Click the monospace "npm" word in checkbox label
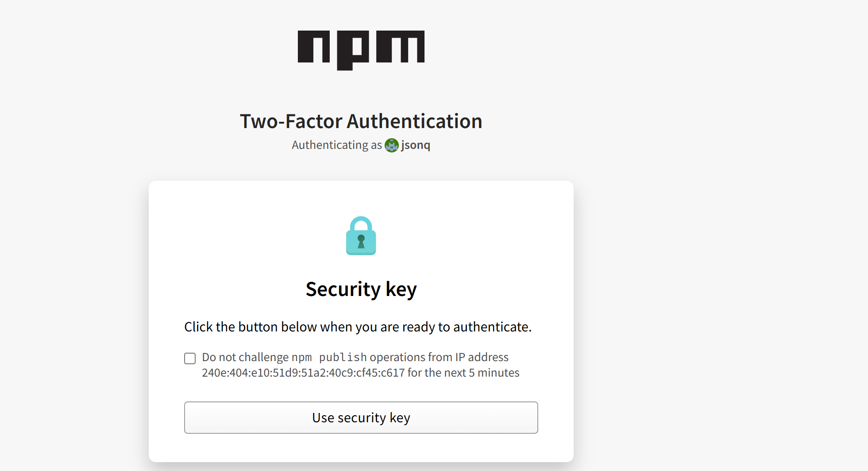 301,357
